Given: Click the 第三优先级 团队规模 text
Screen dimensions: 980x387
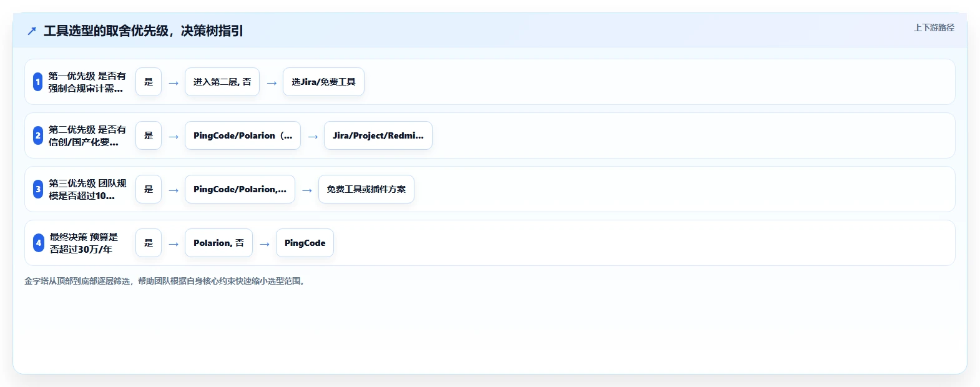Looking at the screenshot, I should pyautogui.click(x=87, y=189).
